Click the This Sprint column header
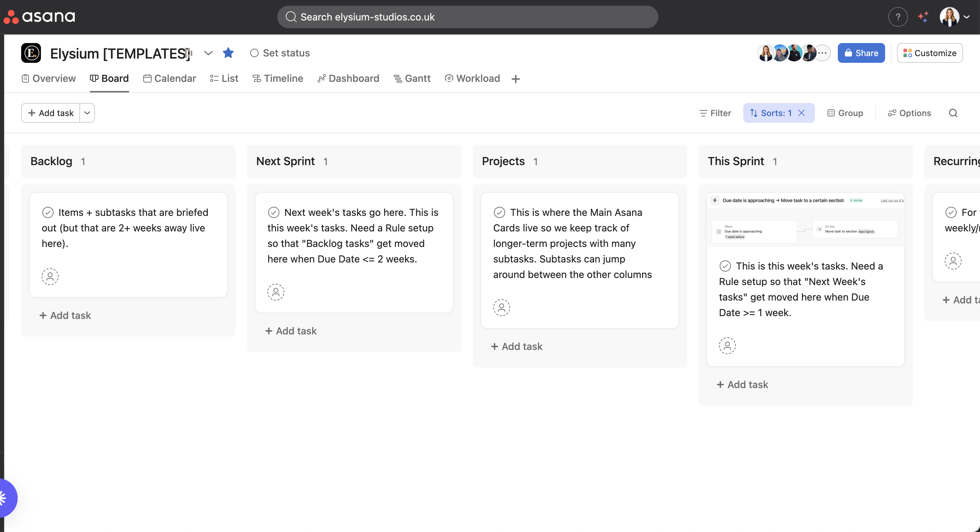The width and height of the screenshot is (980, 532). click(805, 161)
